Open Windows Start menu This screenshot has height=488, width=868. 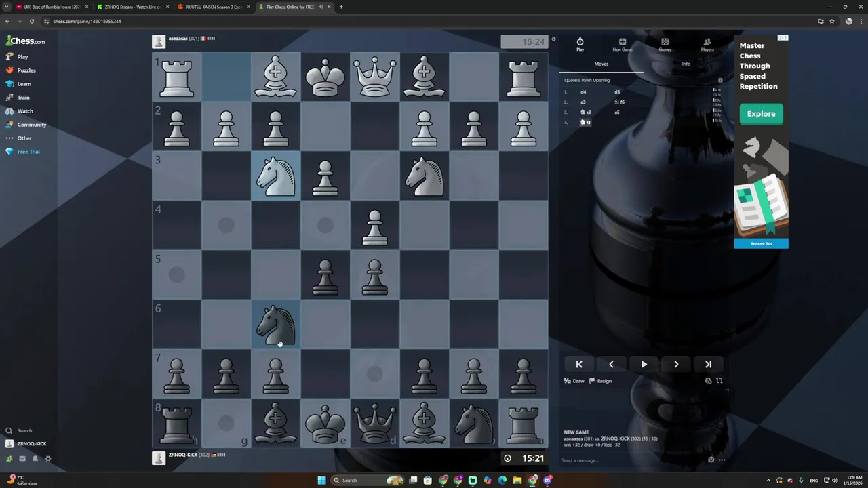pyautogui.click(x=321, y=480)
